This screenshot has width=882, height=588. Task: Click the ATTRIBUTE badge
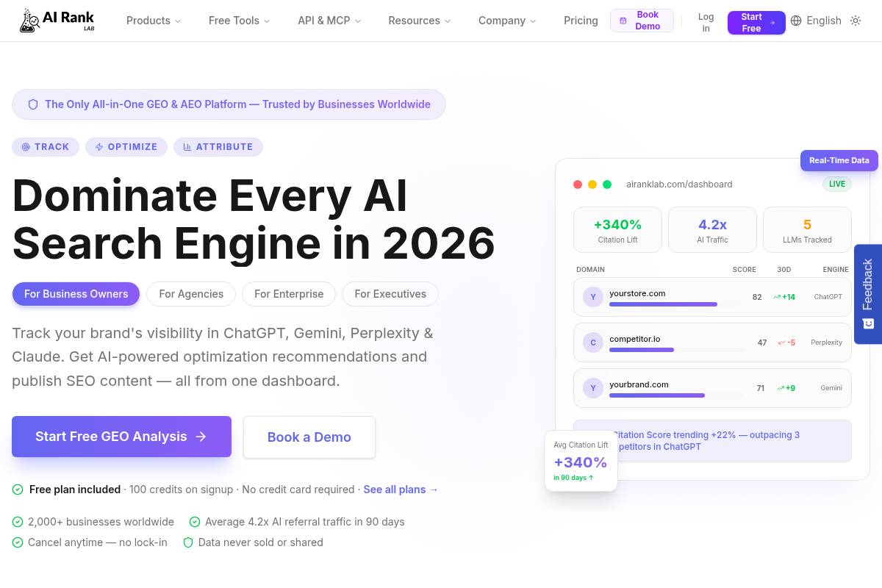218,147
